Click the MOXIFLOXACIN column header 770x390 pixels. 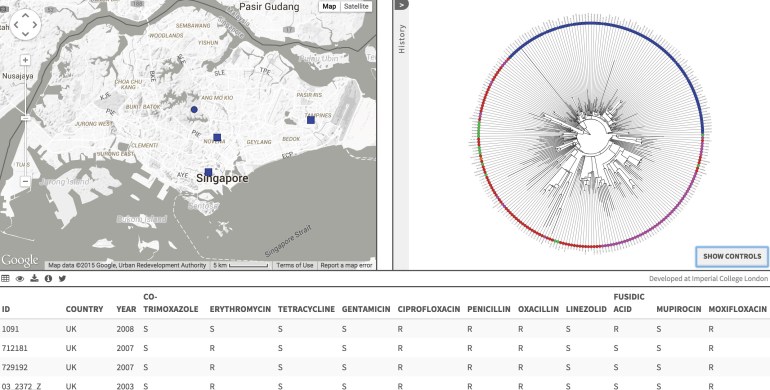pos(737,309)
